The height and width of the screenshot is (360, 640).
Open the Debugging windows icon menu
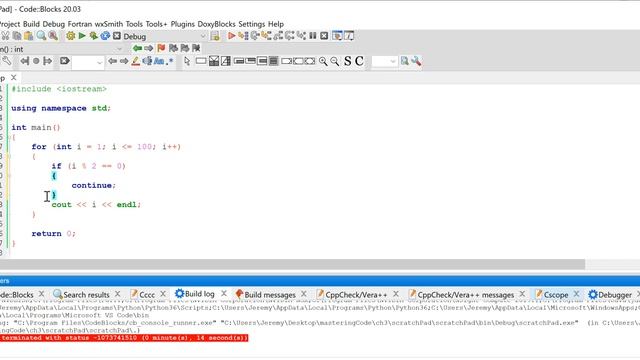click(337, 36)
